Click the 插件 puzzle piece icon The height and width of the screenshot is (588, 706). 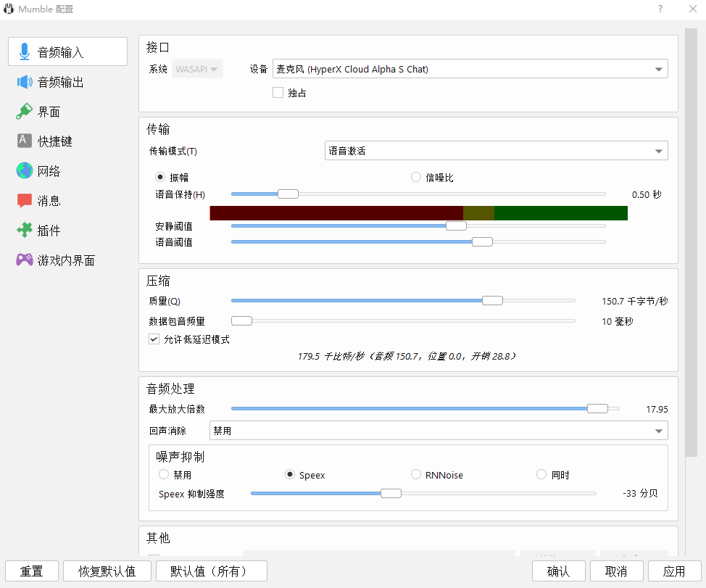(25, 231)
